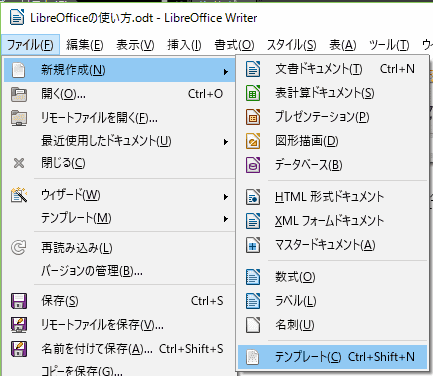The image size is (433, 376).
Task: Open the 表示(V) menu
Action: tap(135, 44)
